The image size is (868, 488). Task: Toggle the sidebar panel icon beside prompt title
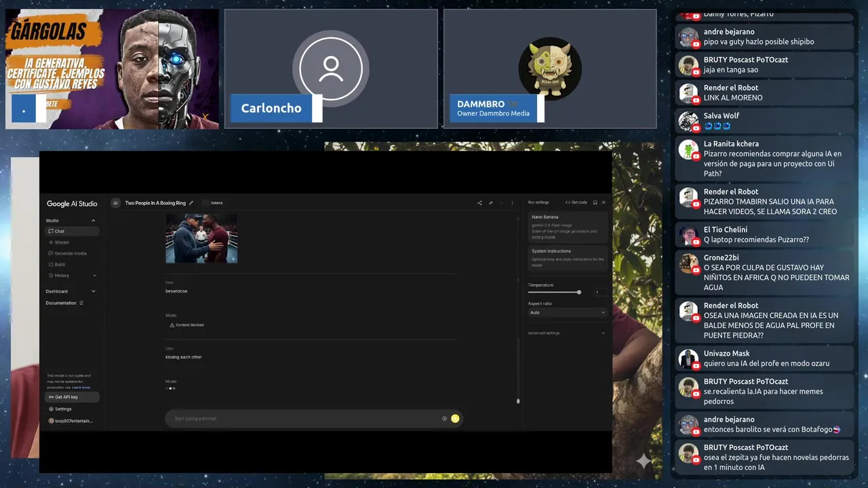click(x=115, y=203)
